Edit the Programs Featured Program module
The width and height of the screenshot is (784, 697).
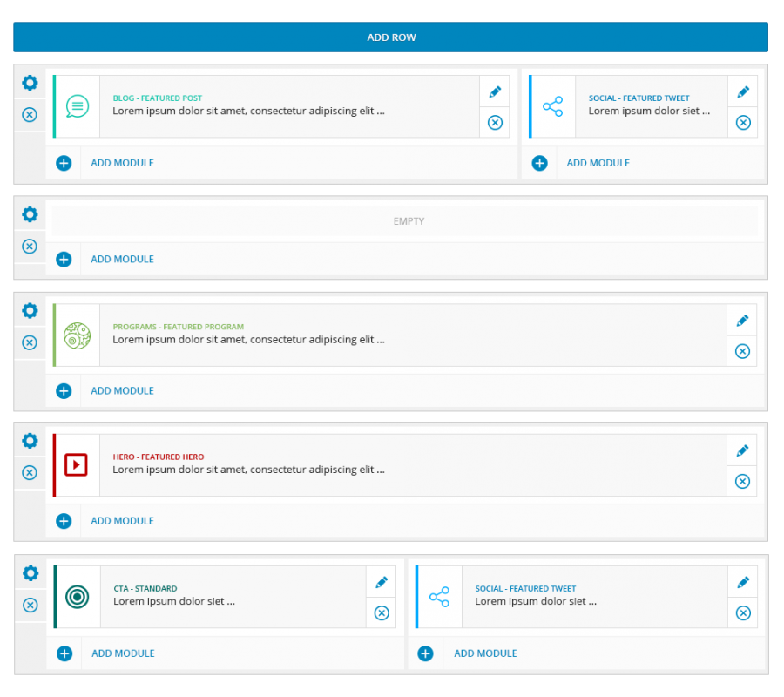(742, 320)
